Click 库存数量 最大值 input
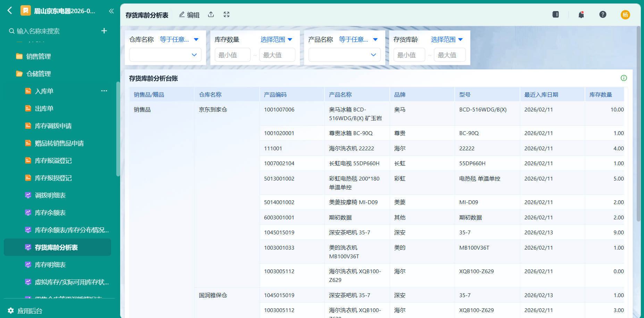Image resolution: width=644 pixels, height=318 pixels. 277,55
